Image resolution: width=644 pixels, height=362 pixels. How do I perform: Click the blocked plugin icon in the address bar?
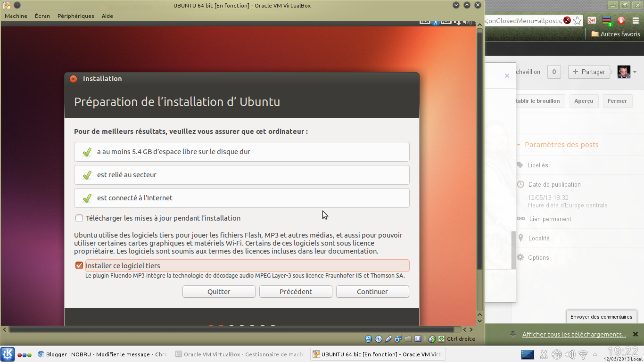click(567, 20)
